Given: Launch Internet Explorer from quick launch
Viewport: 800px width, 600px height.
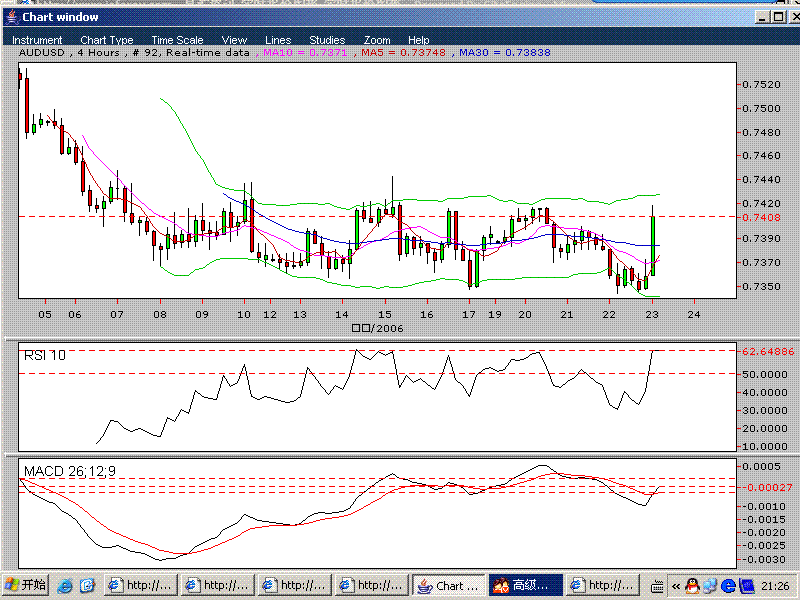Looking at the screenshot, I should click(65, 585).
